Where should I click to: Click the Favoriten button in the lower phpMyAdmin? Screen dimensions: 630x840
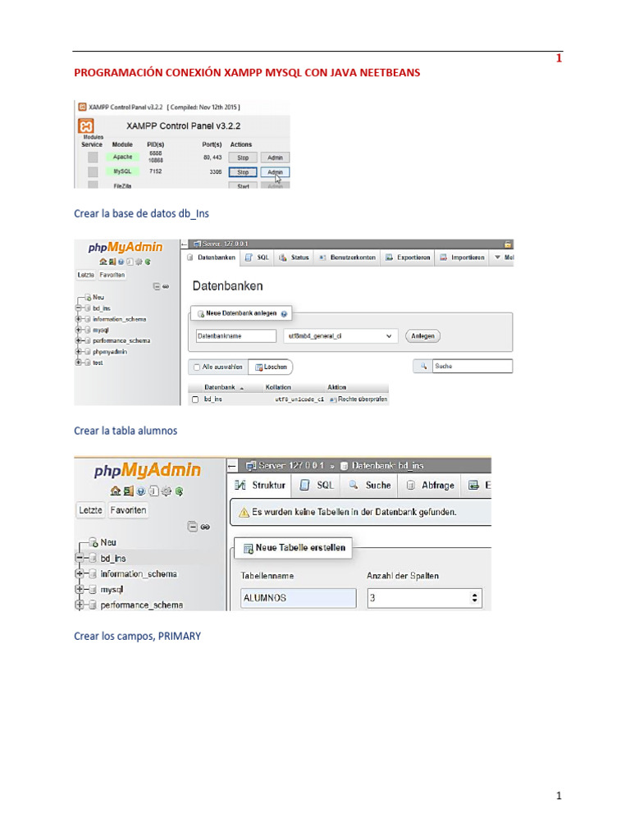click(128, 510)
